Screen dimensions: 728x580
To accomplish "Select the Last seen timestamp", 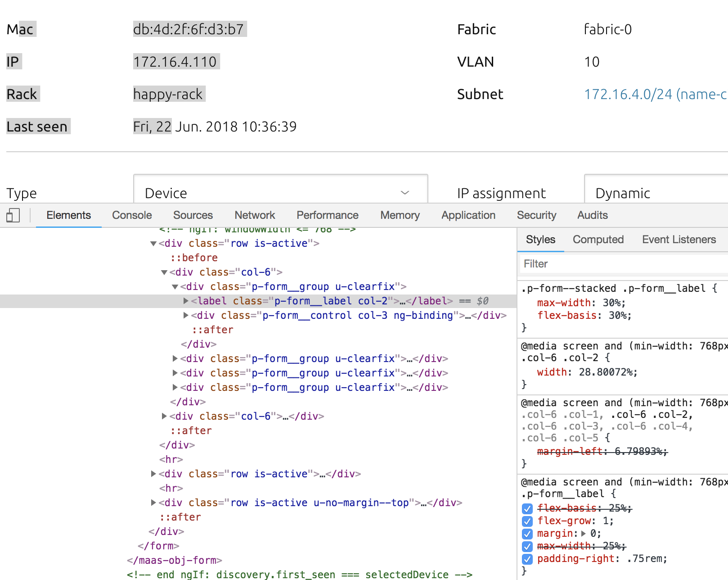I will (x=215, y=127).
